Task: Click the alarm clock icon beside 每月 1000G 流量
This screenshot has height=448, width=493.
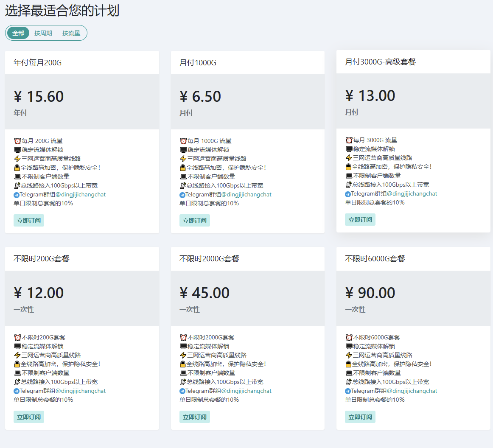Action: click(183, 141)
